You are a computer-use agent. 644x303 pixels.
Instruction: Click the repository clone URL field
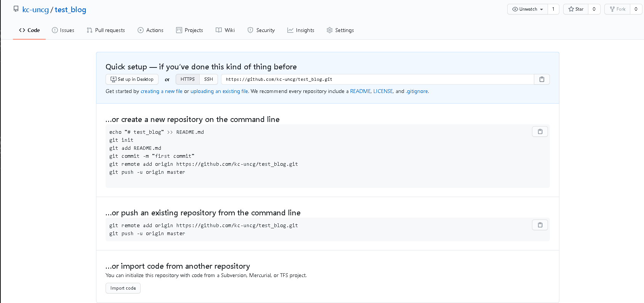pos(378,79)
